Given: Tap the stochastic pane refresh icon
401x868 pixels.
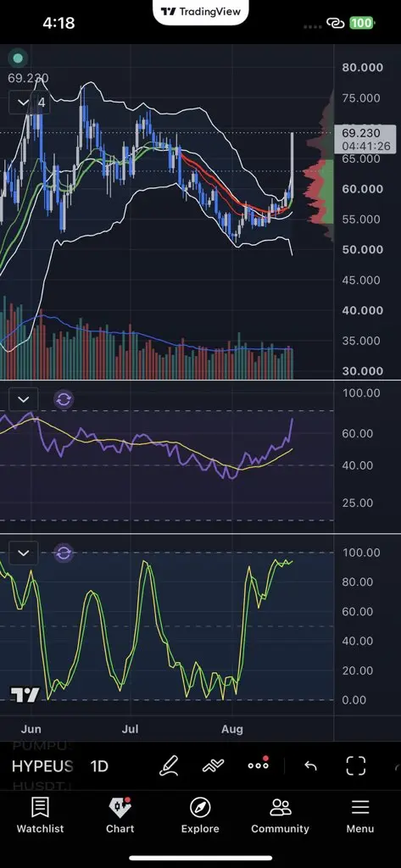Looking at the screenshot, I should pyautogui.click(x=64, y=553).
